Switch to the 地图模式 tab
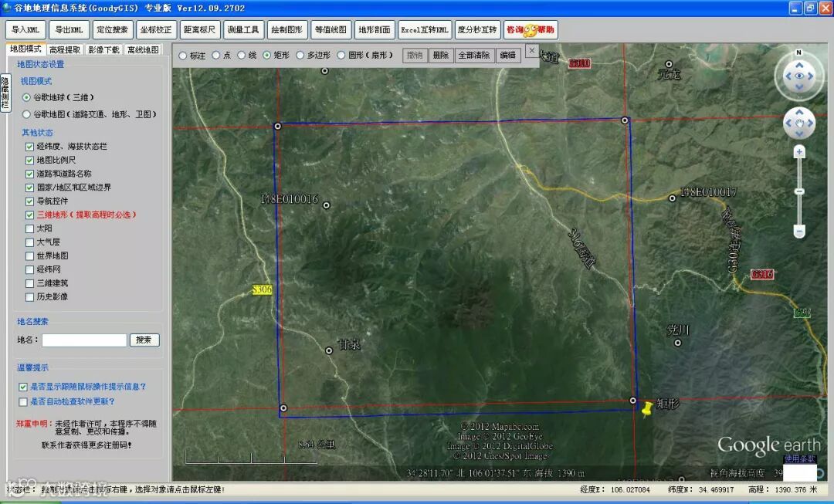The width and height of the screenshot is (834, 504). (x=25, y=49)
